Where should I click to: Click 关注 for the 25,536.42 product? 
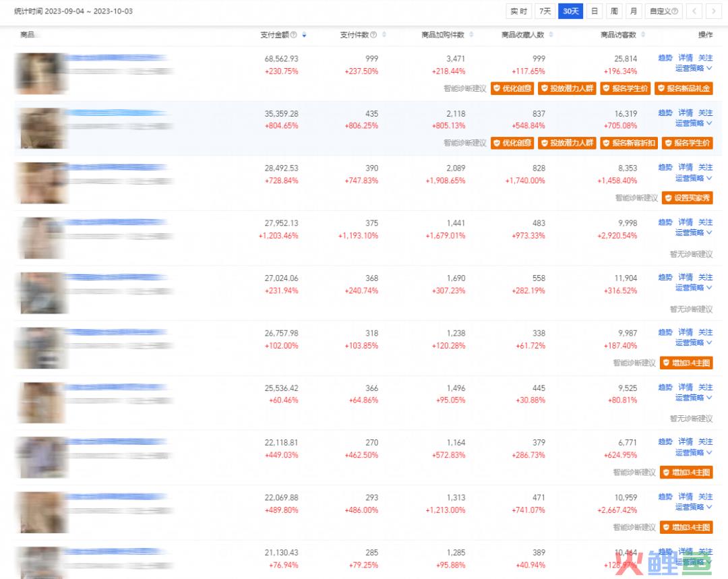point(705,387)
